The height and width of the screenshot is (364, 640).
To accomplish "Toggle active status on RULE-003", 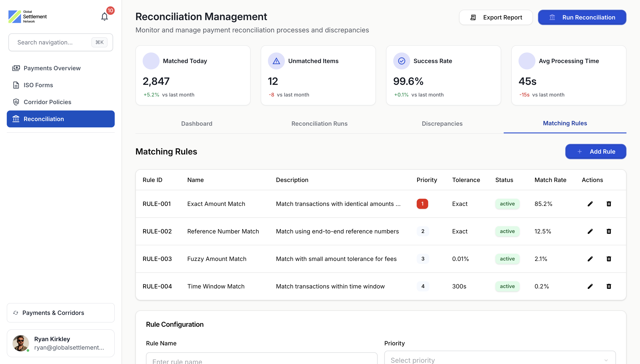I will click(x=507, y=259).
